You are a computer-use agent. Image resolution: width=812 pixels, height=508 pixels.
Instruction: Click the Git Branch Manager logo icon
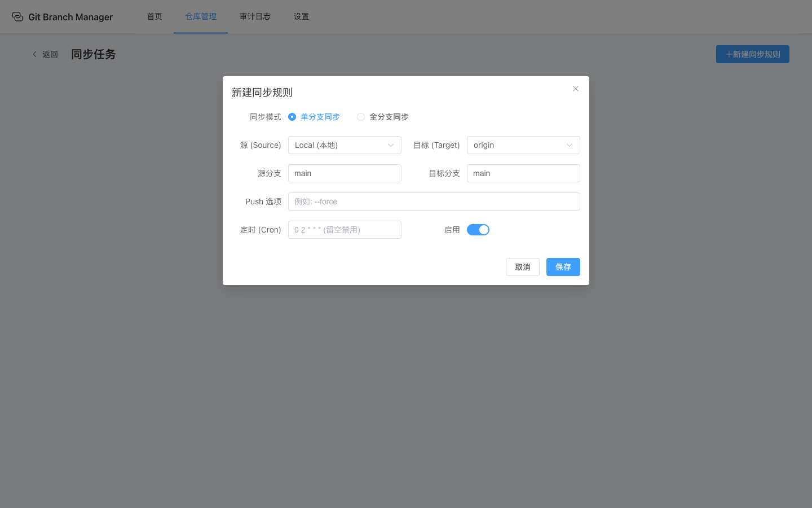(x=16, y=16)
